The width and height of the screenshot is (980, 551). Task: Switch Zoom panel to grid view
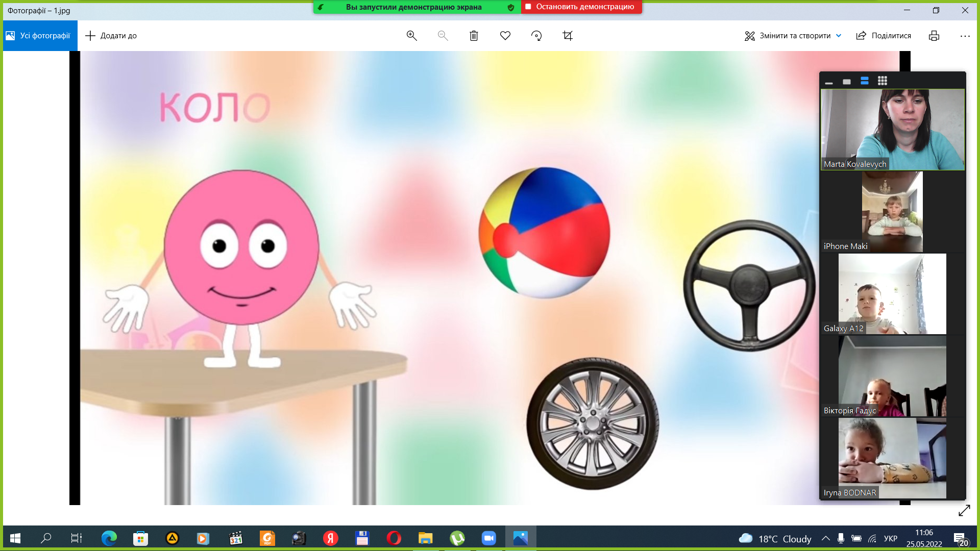tap(883, 81)
